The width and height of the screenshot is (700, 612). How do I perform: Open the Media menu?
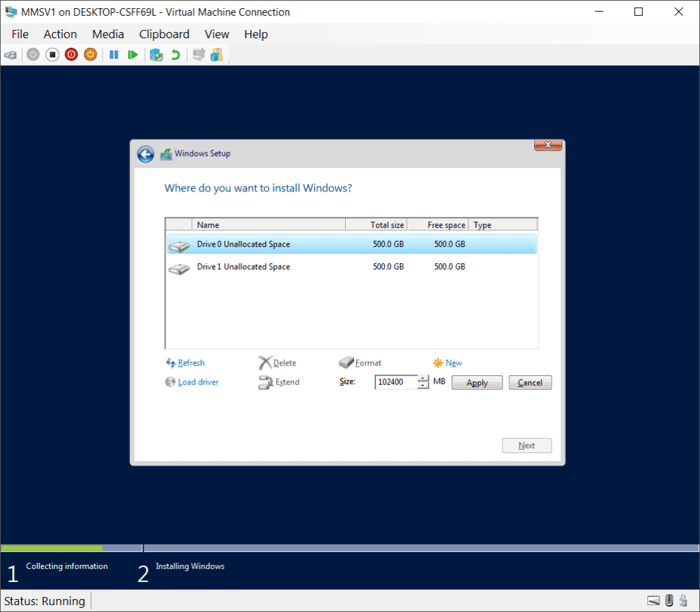108,34
